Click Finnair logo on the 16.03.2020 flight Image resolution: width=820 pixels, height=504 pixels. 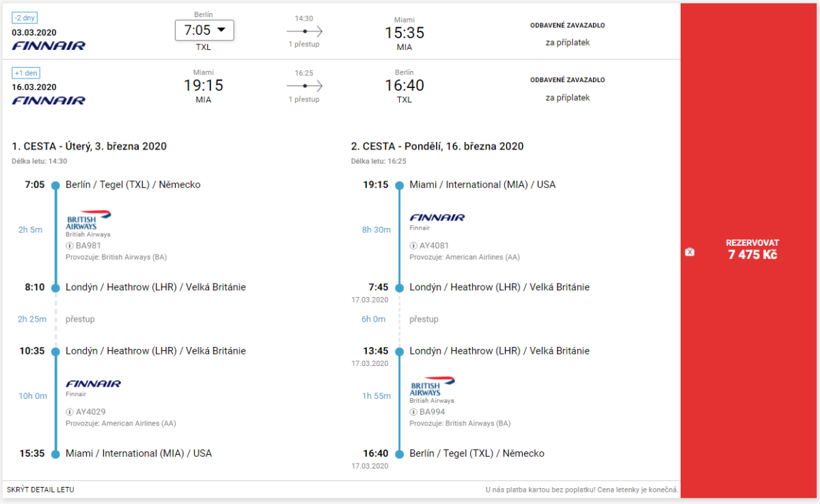[x=49, y=100]
